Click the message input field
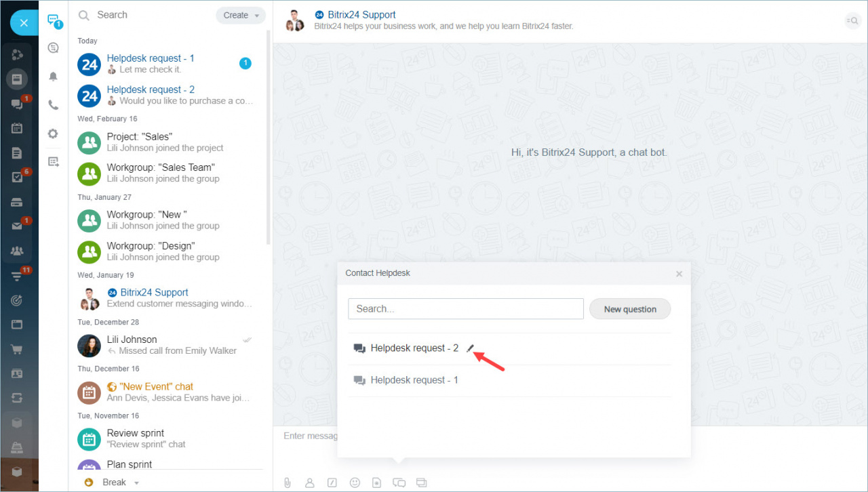 (x=310, y=436)
